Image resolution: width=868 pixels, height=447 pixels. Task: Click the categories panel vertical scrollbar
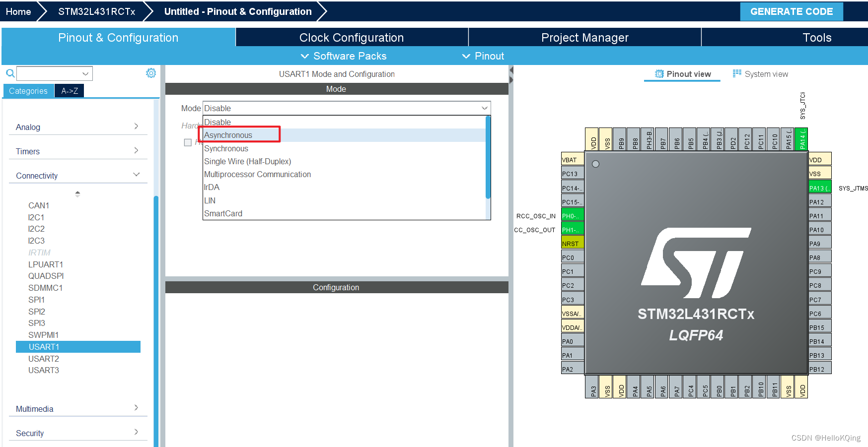click(x=156, y=321)
